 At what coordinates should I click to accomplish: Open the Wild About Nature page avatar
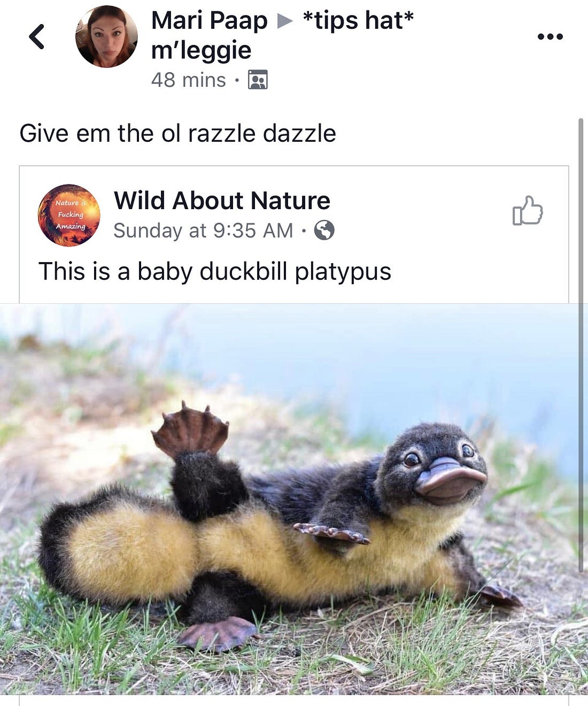69,215
